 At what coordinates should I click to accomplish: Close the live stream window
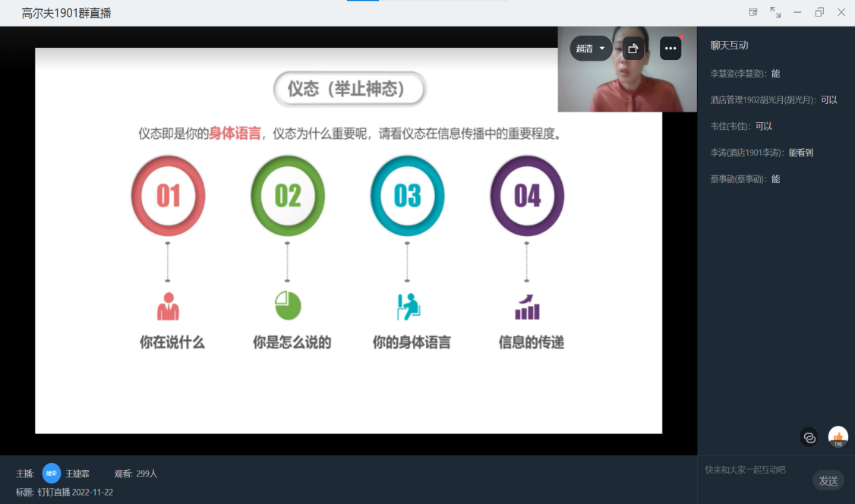point(841,12)
